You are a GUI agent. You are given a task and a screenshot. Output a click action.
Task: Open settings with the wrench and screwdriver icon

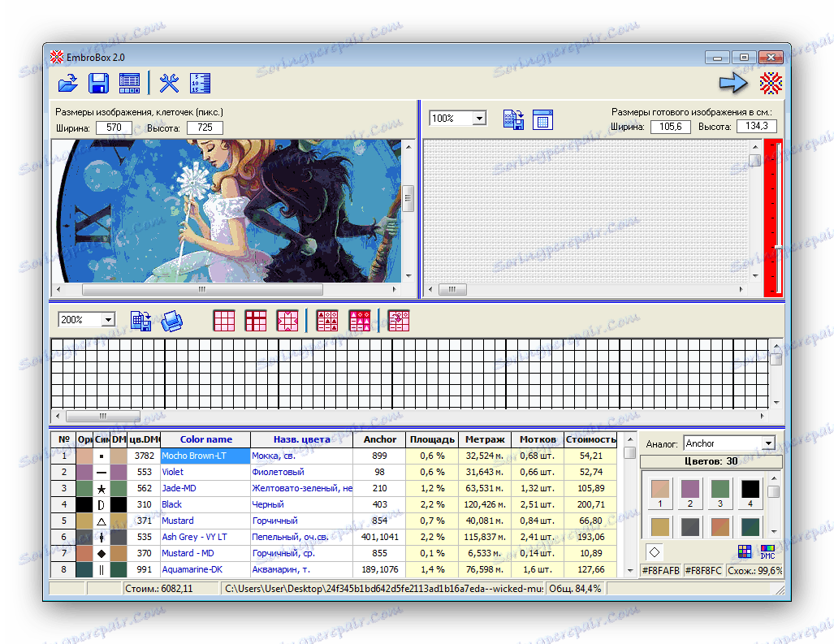(x=169, y=83)
